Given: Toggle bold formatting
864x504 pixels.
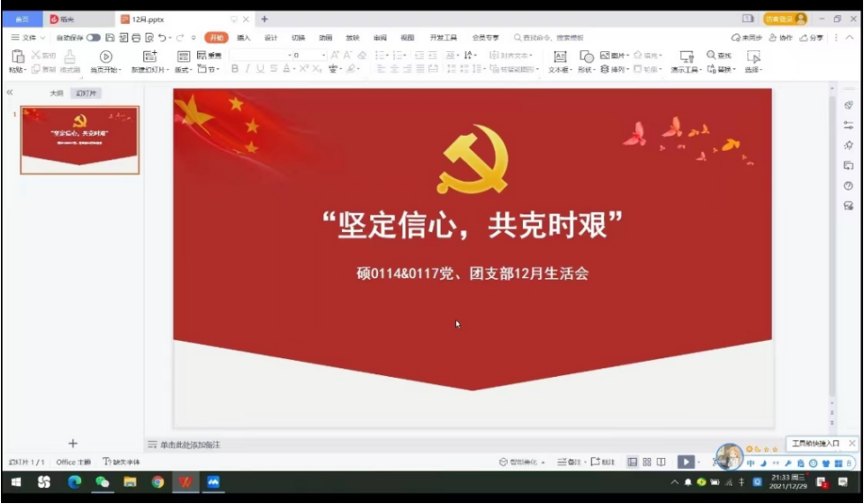Looking at the screenshot, I should pos(235,69).
